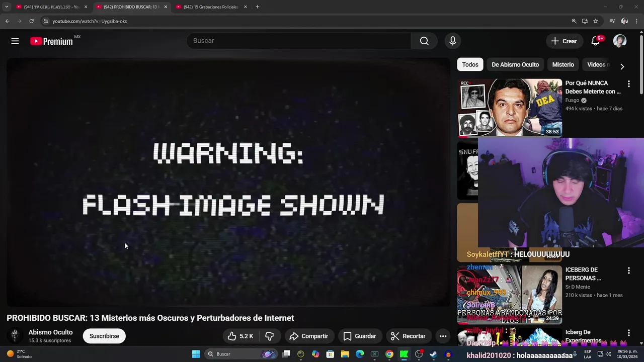Image resolution: width=644 pixels, height=362 pixels.
Task: Open Task View on taskbar
Action: coord(286,354)
